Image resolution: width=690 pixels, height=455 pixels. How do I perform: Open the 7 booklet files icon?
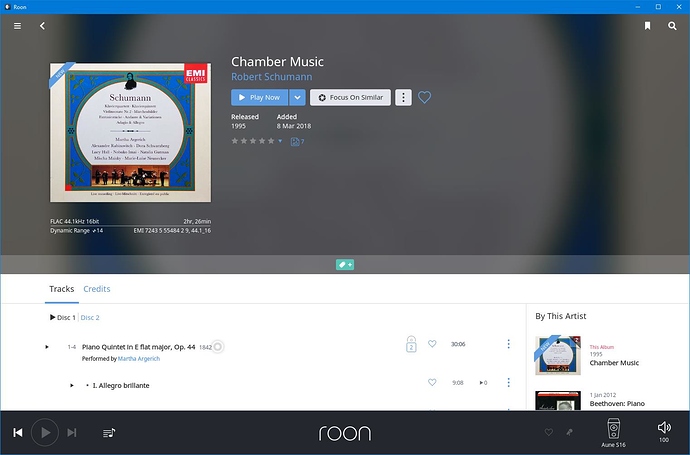coord(297,141)
